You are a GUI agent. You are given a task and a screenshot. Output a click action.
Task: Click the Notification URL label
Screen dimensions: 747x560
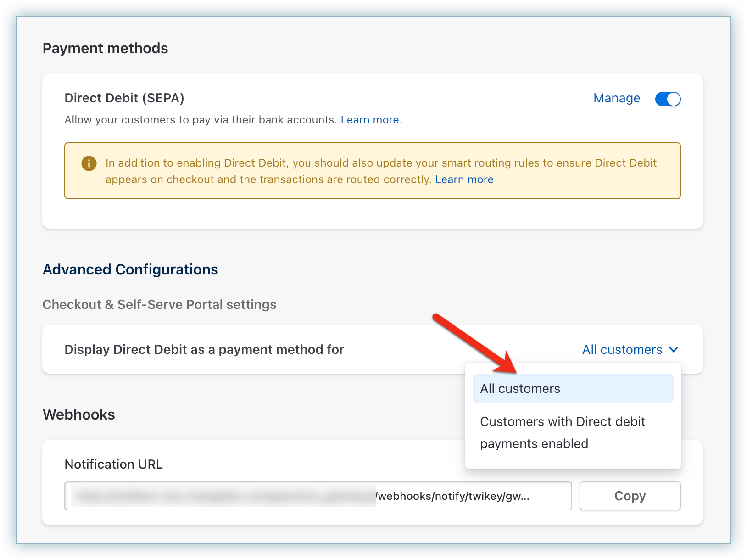point(113,465)
